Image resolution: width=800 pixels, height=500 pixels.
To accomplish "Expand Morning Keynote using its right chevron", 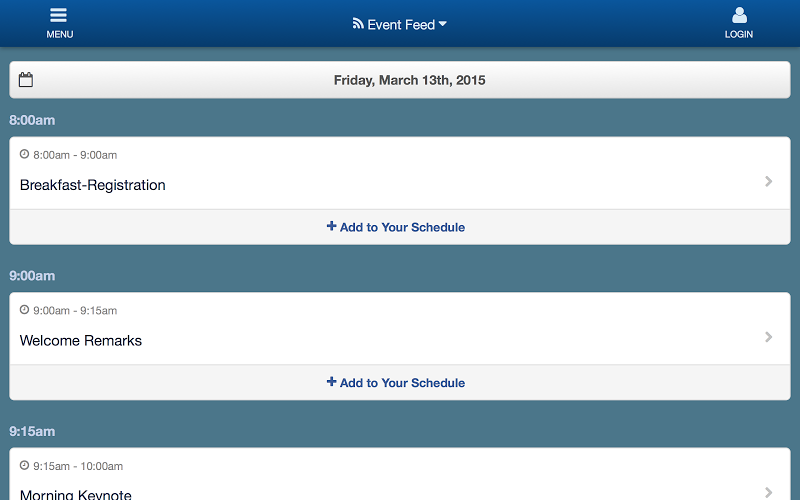I will (x=769, y=492).
